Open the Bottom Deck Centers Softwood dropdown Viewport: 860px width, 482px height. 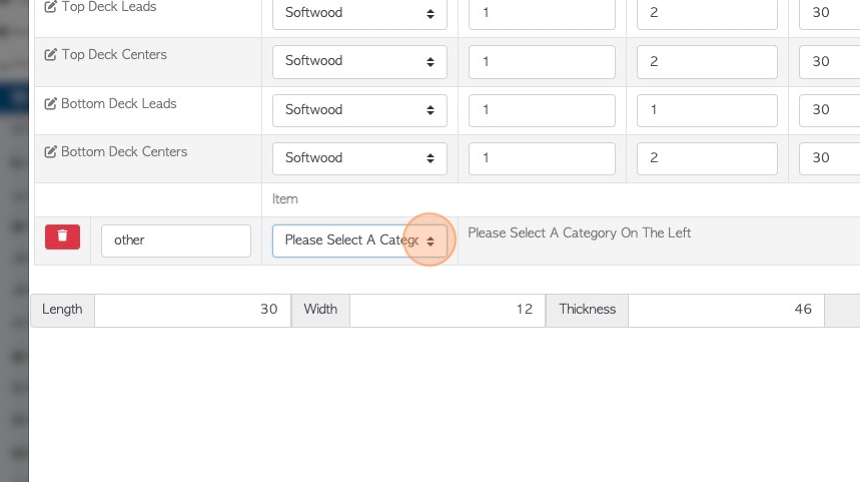(360, 158)
